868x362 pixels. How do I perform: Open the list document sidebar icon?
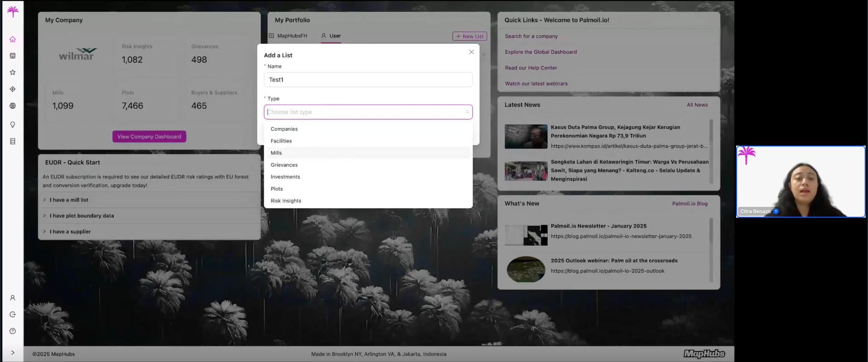tap(13, 141)
